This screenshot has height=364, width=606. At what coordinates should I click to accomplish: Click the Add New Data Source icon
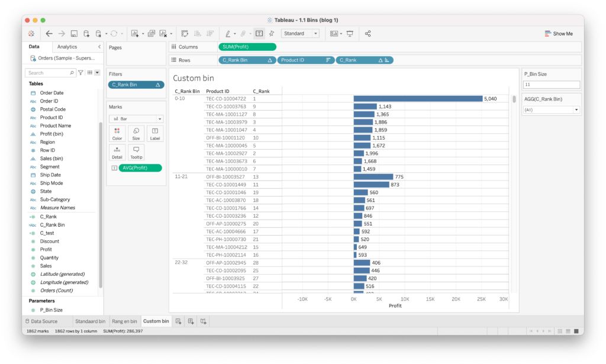(86, 34)
